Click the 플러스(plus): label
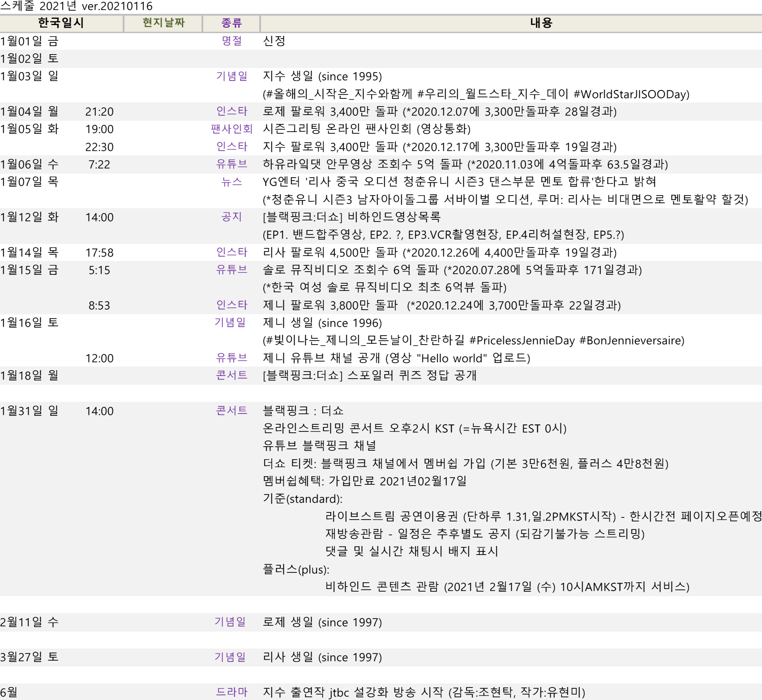 296,569
